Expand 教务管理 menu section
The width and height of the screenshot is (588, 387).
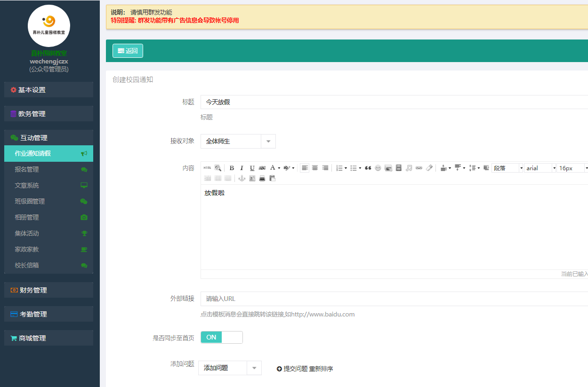click(48, 114)
